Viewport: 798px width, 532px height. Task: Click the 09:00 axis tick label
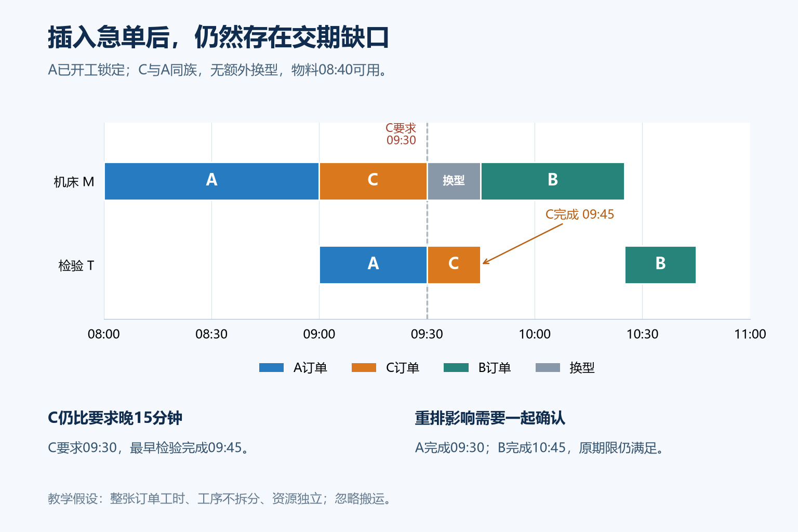pyautogui.click(x=319, y=334)
